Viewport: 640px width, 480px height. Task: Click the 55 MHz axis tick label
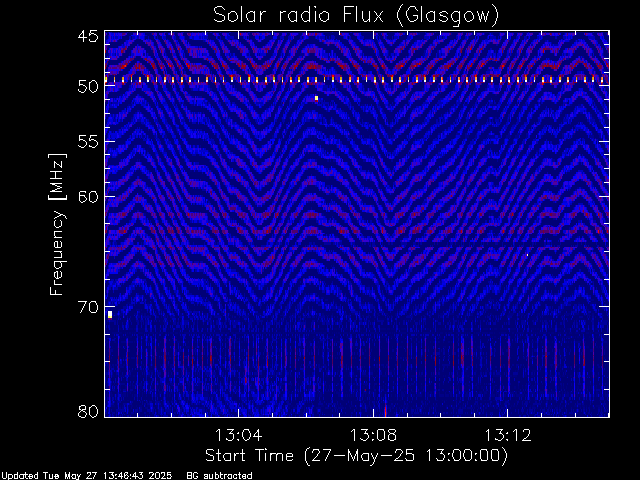[88, 142]
